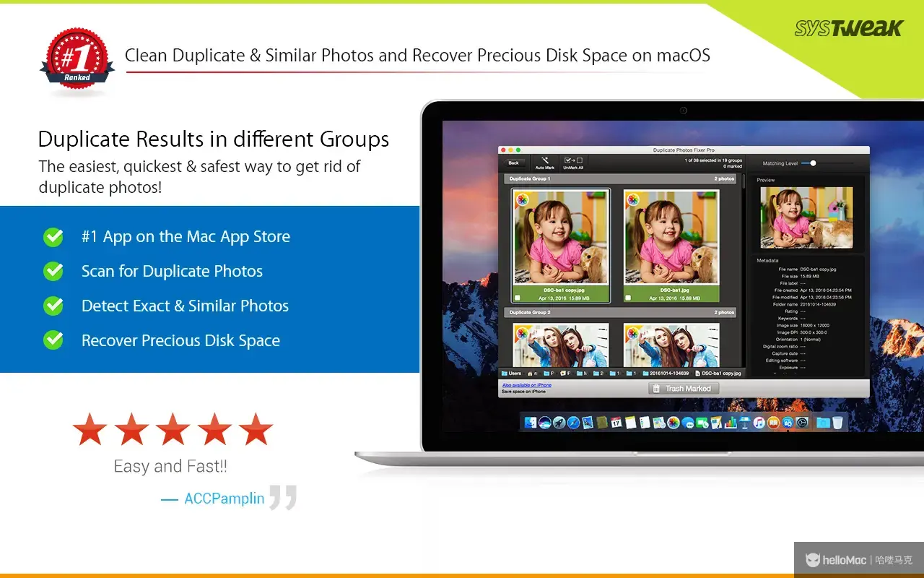Click the home folder icon in path bar
The width and height of the screenshot is (924, 578).
click(x=530, y=374)
